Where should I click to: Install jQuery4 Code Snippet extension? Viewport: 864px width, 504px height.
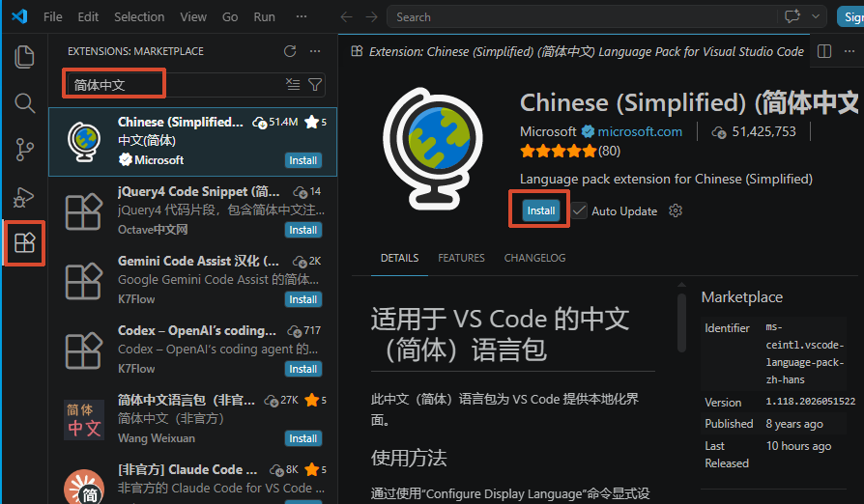tap(303, 230)
